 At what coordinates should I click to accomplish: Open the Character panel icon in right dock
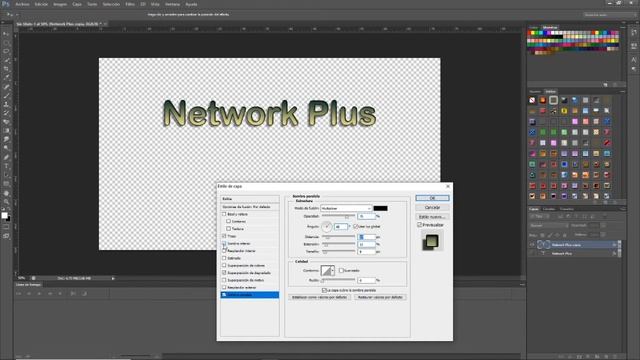coord(633,60)
